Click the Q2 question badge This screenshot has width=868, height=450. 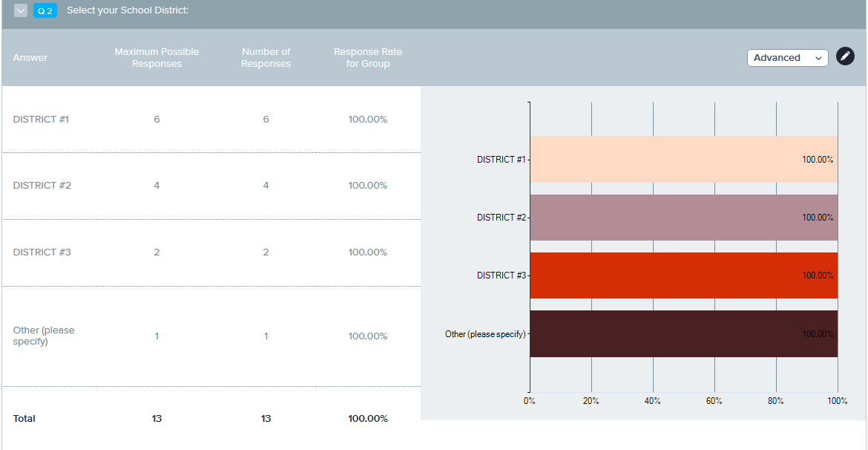[x=45, y=10]
